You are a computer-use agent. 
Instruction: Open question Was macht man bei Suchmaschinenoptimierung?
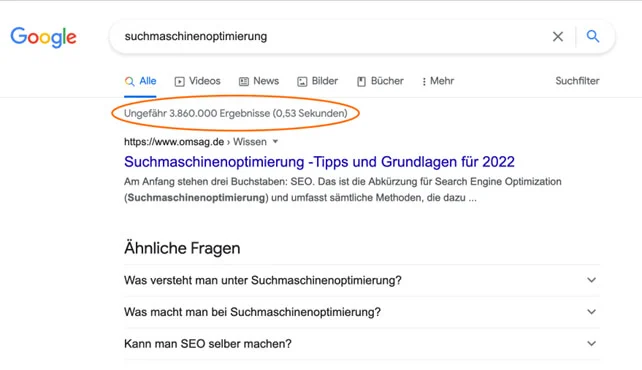pyautogui.click(x=362, y=312)
